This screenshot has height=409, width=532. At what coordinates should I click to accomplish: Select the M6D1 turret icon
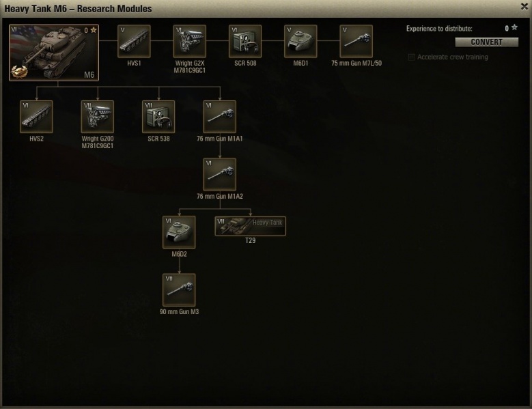tap(300, 41)
